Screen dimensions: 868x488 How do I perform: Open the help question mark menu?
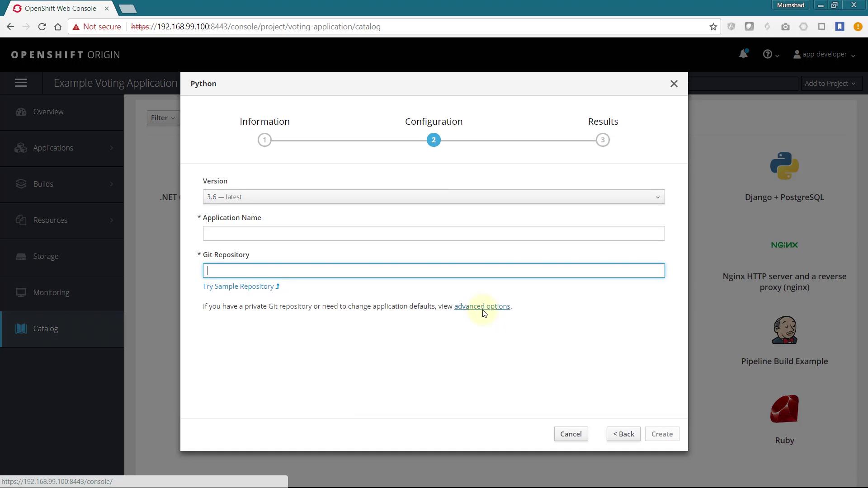[x=770, y=54]
